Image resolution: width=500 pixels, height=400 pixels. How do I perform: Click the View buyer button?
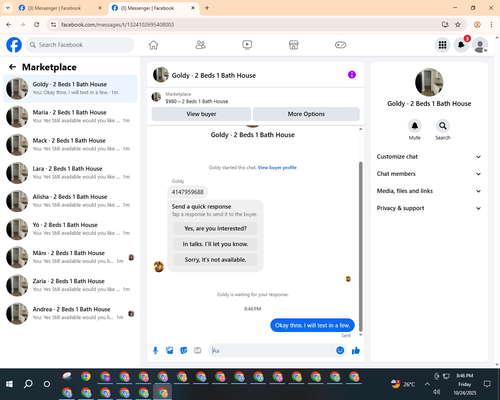201,114
